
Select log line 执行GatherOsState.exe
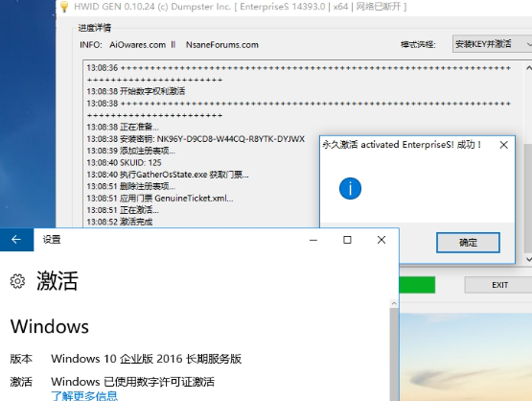click(x=168, y=175)
